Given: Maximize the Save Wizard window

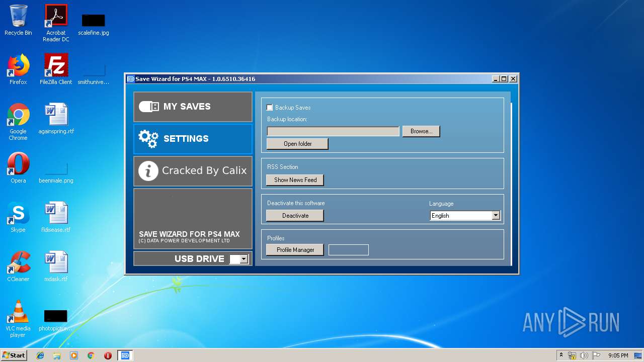Looking at the screenshot, I should pyautogui.click(x=504, y=79).
